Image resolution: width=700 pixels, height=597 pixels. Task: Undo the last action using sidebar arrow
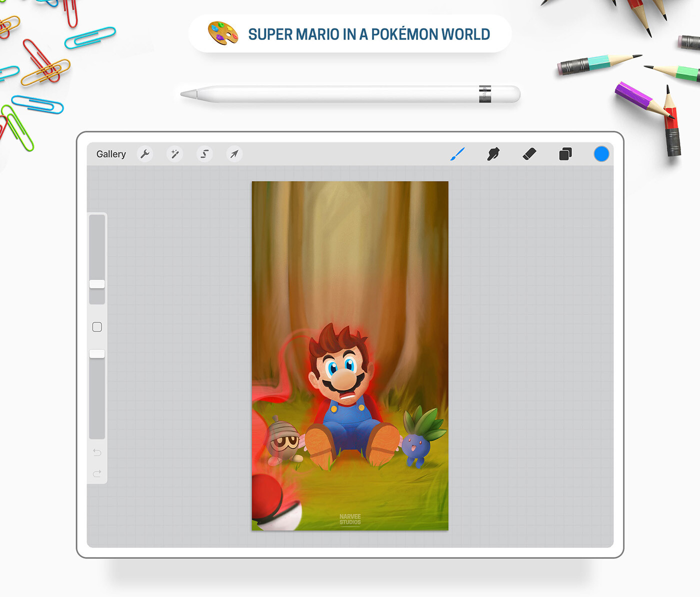97,452
